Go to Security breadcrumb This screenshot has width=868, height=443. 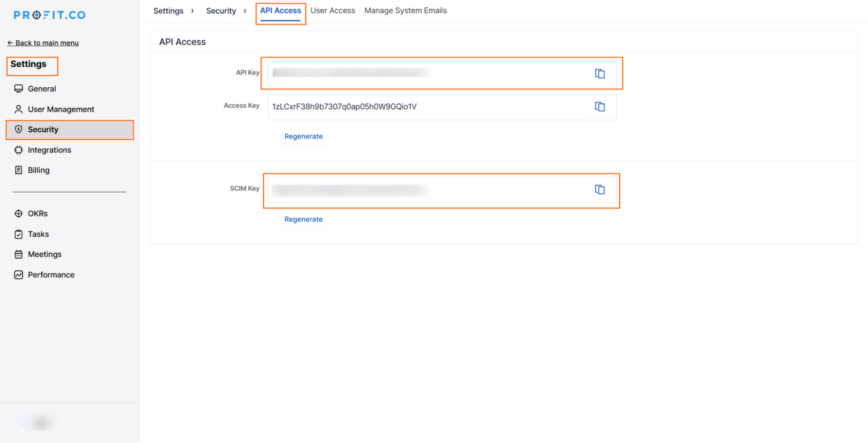click(221, 11)
